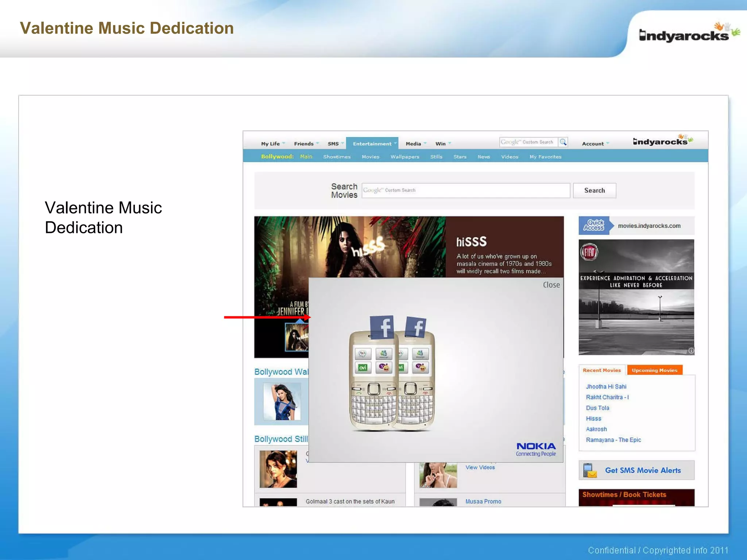Open the SMS dropdown
The height and width of the screenshot is (560, 747).
[336, 144]
